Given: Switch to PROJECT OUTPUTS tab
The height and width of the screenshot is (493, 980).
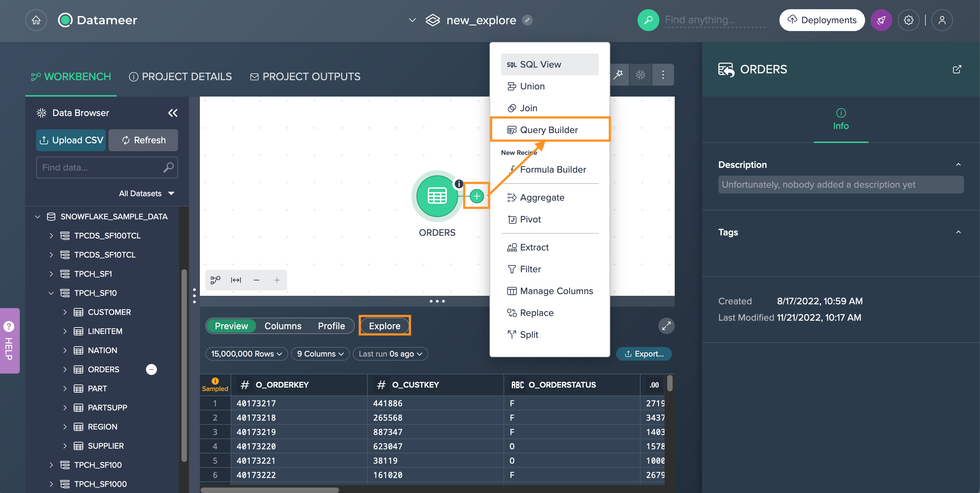Looking at the screenshot, I should tap(305, 76).
